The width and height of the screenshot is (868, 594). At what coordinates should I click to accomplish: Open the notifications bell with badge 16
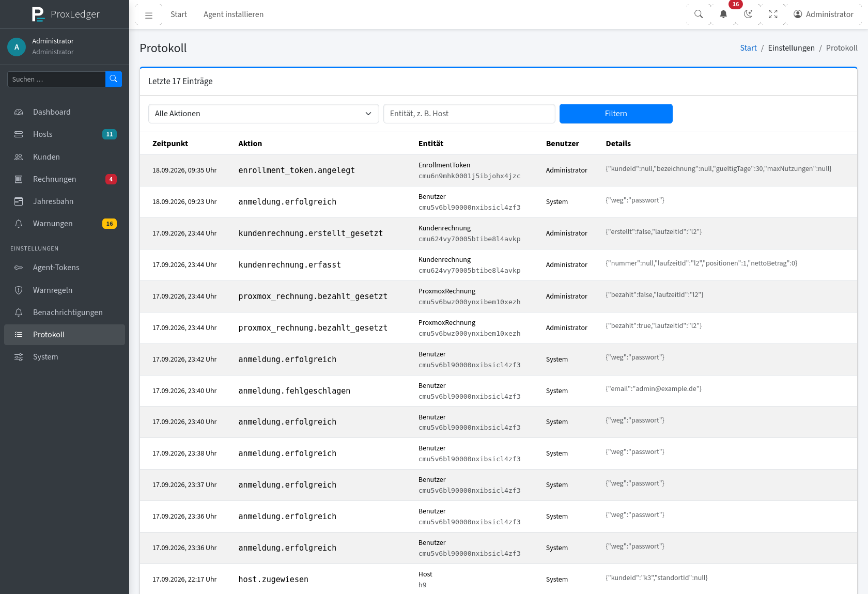pos(723,14)
